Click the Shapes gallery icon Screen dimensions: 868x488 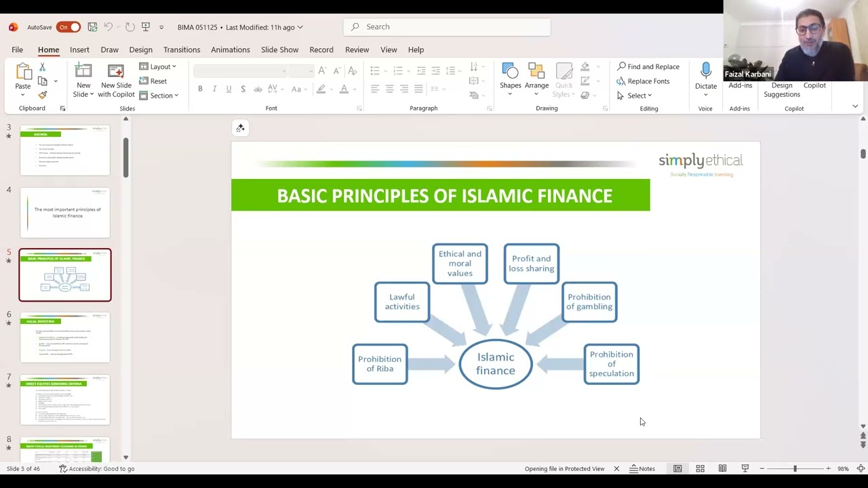pyautogui.click(x=510, y=71)
